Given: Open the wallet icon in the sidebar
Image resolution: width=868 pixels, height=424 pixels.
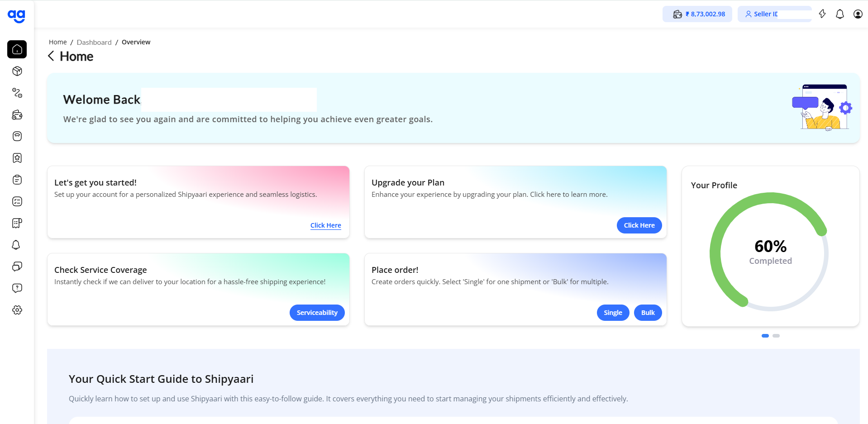Looking at the screenshot, I should pyautogui.click(x=17, y=114).
